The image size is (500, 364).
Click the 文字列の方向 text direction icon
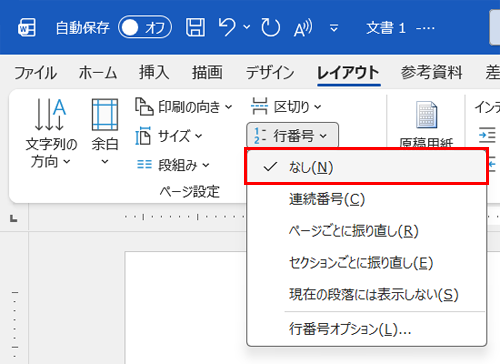50,114
